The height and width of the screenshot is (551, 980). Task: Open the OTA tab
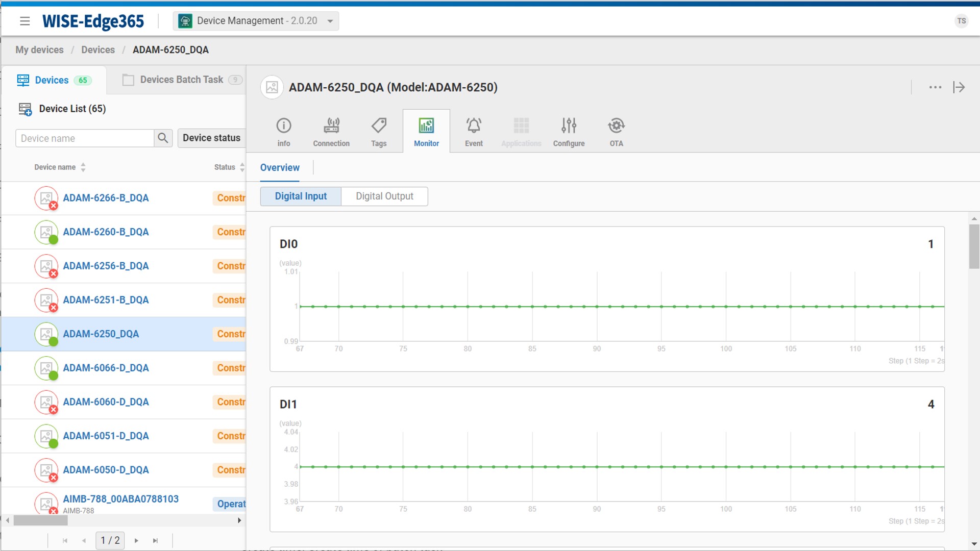tap(616, 132)
